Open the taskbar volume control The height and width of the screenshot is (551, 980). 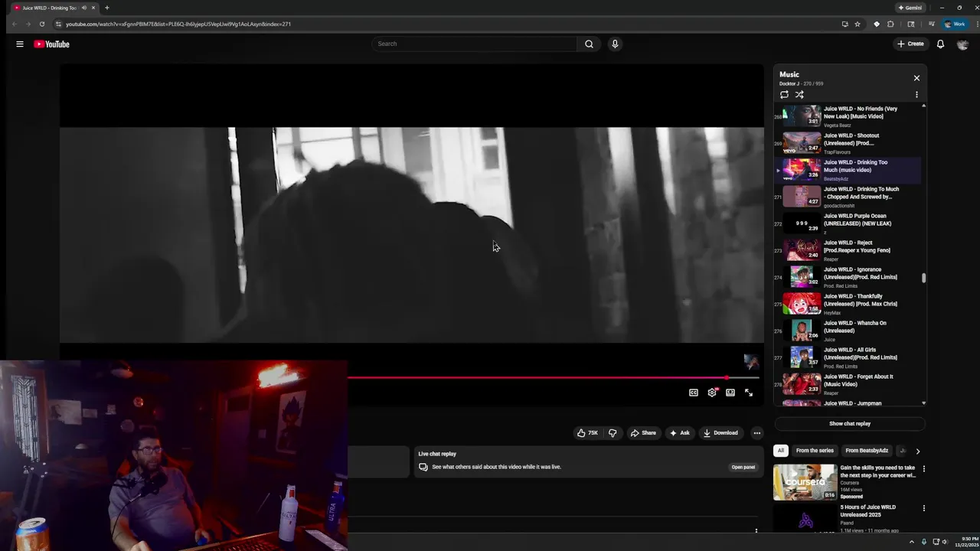946,542
